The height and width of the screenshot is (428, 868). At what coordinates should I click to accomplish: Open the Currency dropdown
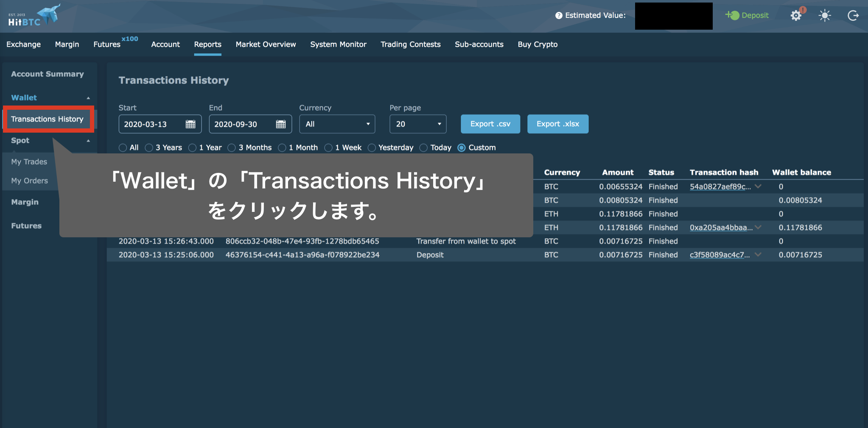(337, 124)
